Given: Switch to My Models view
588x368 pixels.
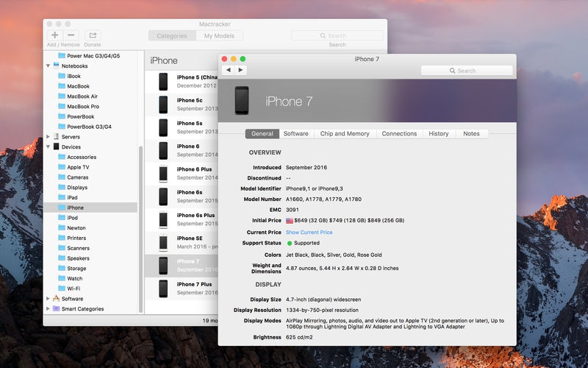Looking at the screenshot, I should click(x=219, y=35).
